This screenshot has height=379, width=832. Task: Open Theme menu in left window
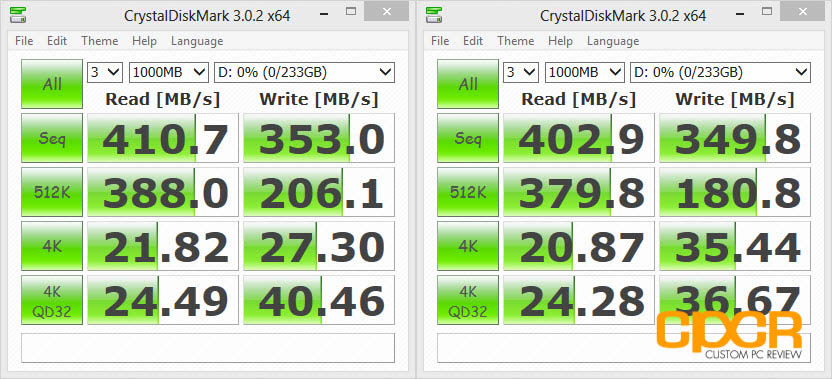pyautogui.click(x=100, y=41)
